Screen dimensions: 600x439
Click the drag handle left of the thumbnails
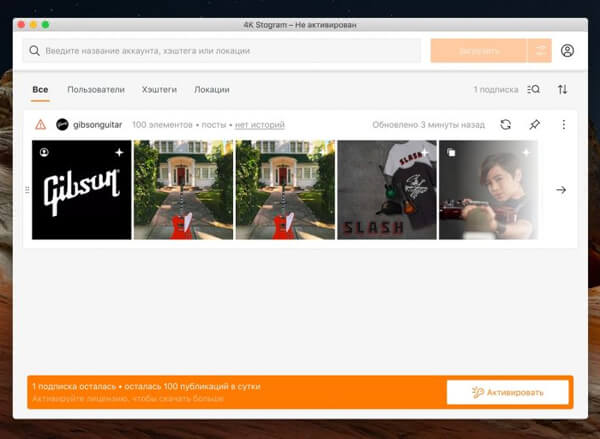tap(27, 190)
